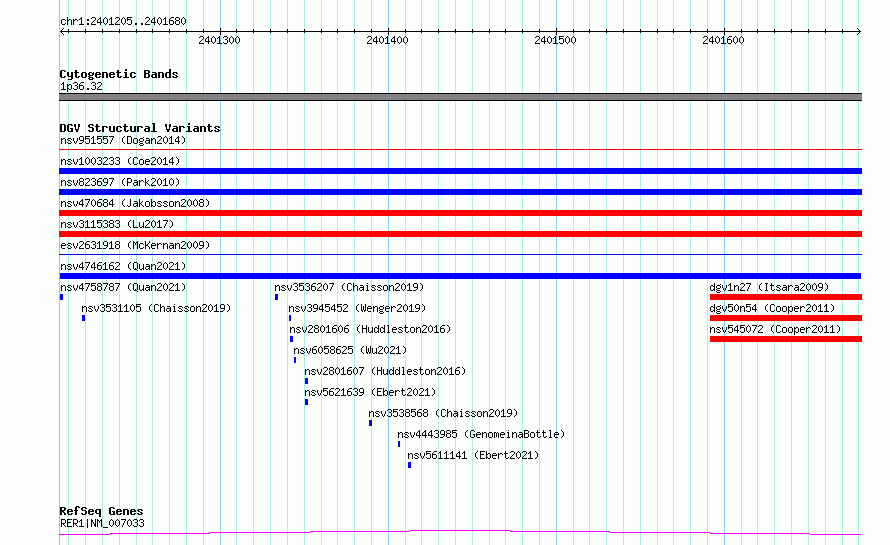The width and height of the screenshot is (890, 545).
Task: Click variant label nsv4443985 (GenomeinaBottle)
Action: (481, 434)
